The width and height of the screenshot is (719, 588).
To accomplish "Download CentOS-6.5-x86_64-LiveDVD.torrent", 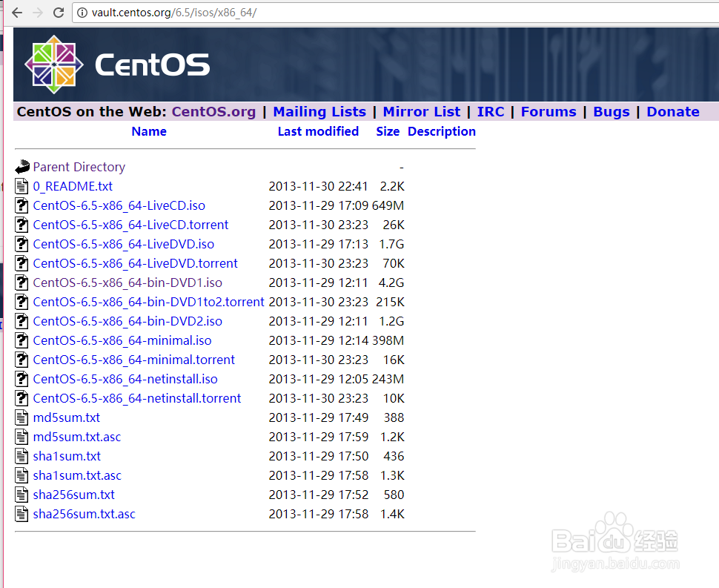I will 135,262.
